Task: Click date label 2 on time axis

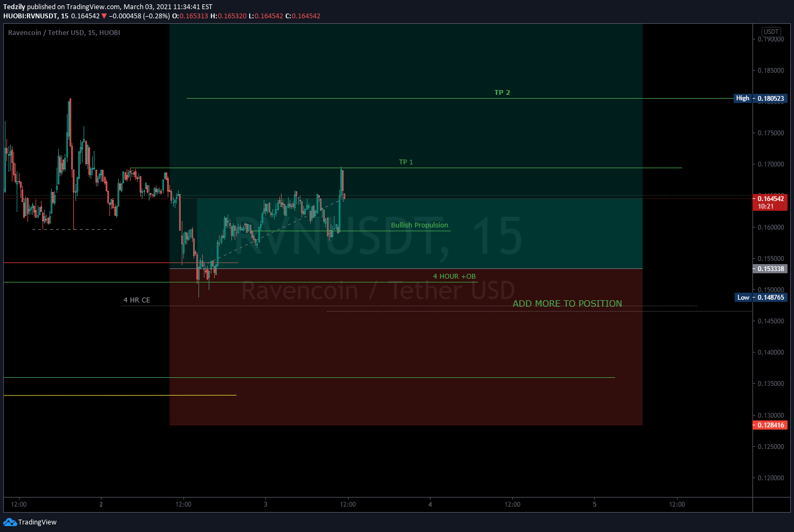Action: click(x=101, y=505)
